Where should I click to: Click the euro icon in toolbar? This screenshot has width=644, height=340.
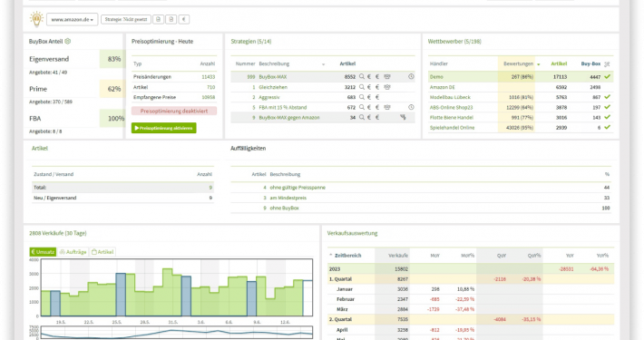tap(184, 19)
